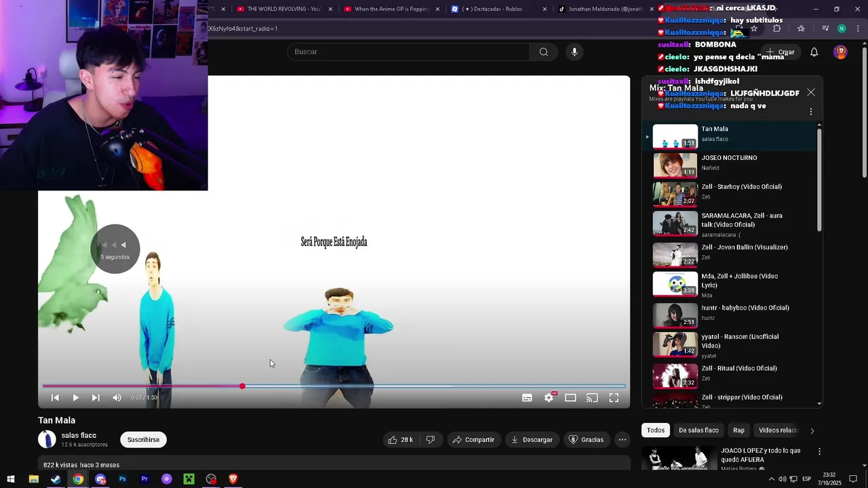Open Chrome media control icon
The height and width of the screenshot is (488, 868).
coord(825,28)
